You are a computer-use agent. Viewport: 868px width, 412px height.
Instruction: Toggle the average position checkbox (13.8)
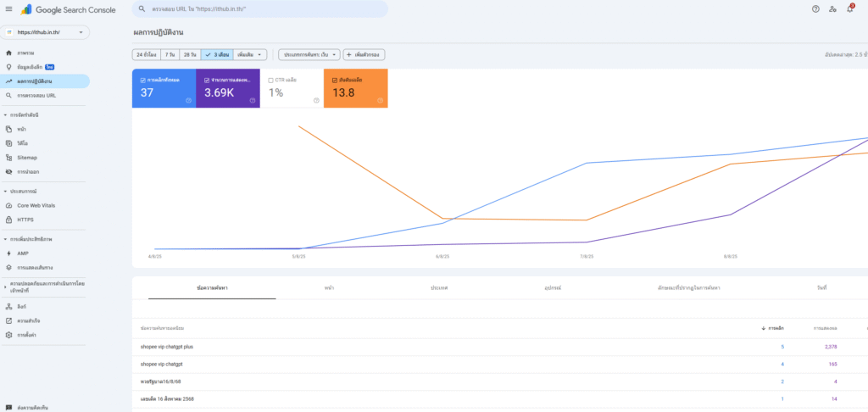tap(335, 80)
